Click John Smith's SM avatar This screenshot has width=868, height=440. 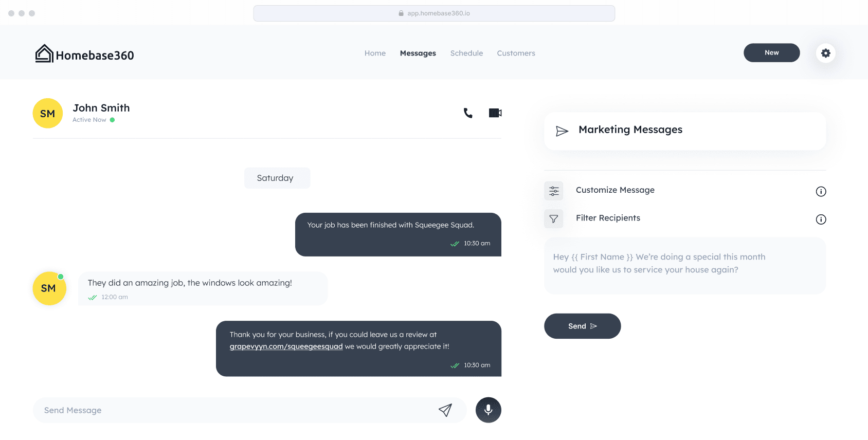[47, 113]
